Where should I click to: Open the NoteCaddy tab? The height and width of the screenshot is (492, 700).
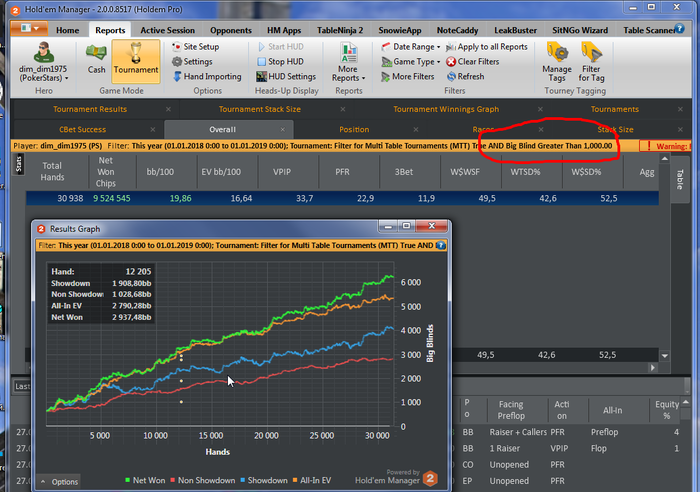(457, 30)
